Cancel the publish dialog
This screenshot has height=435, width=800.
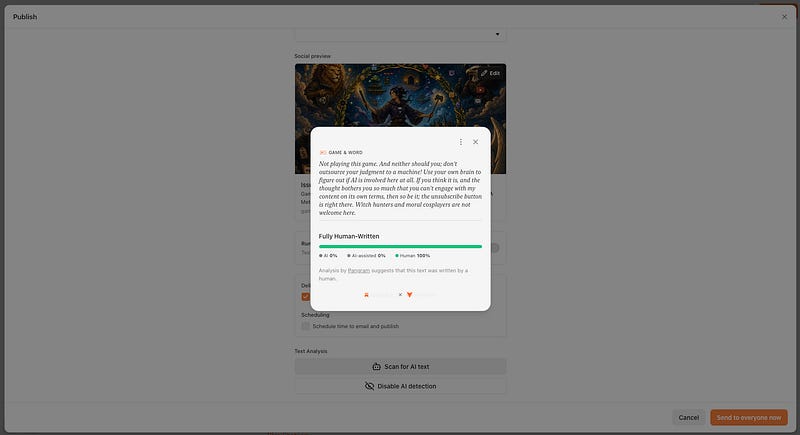pos(688,417)
